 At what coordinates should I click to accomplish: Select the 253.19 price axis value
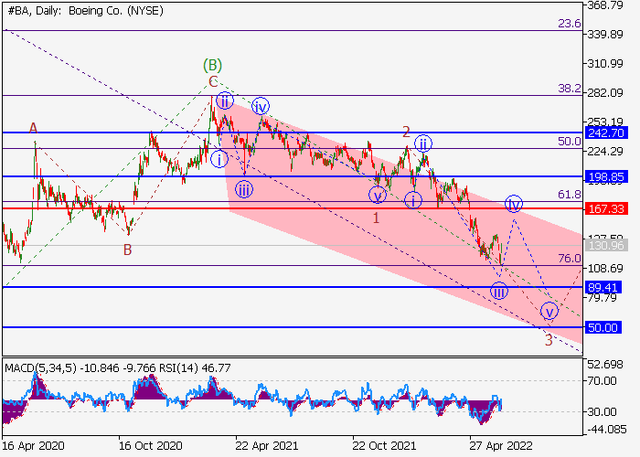pyautogui.click(x=605, y=122)
